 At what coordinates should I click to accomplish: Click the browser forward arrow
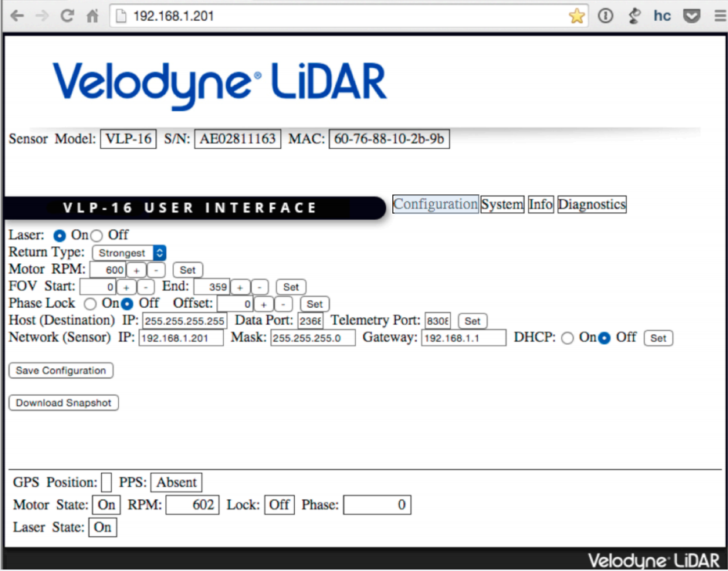point(42,15)
